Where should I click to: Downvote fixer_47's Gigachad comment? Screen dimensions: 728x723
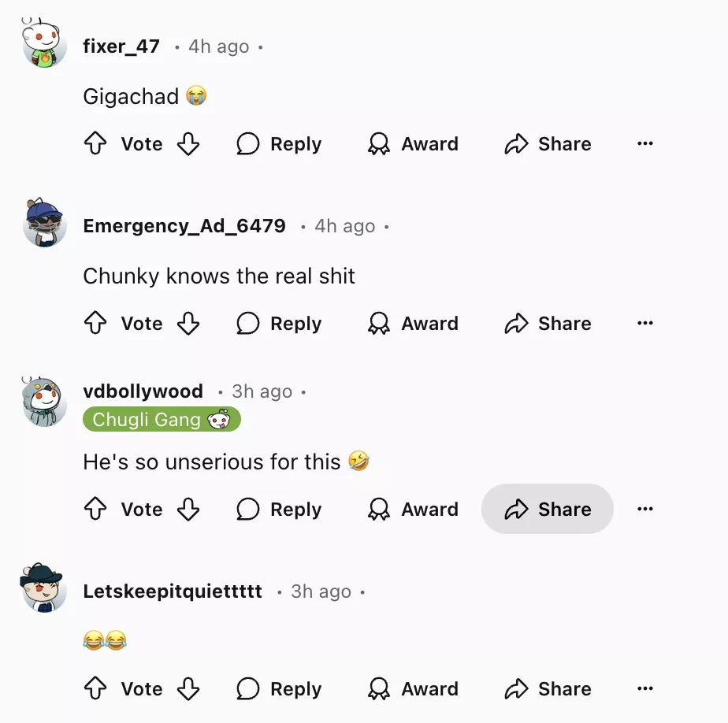(188, 143)
